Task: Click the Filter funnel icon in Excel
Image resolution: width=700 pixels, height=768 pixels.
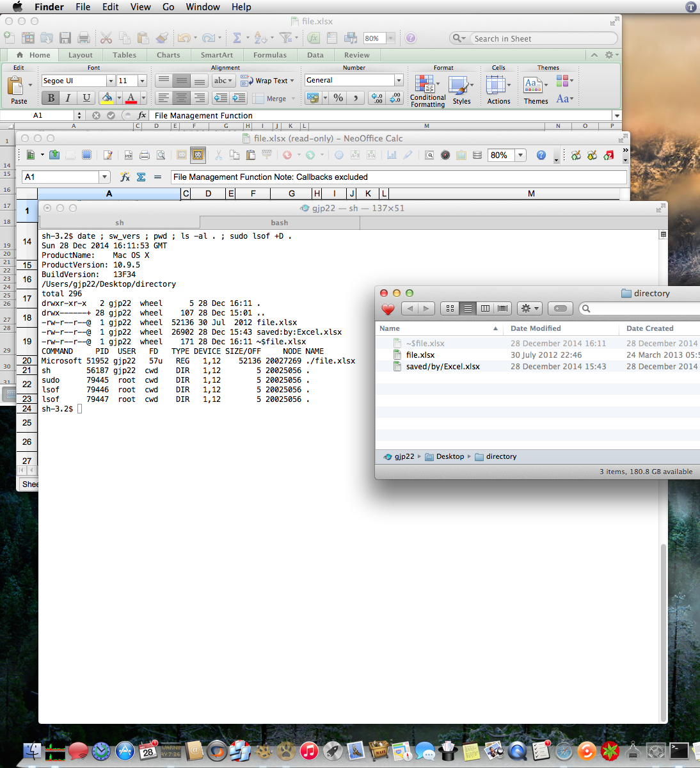Action: point(285,38)
